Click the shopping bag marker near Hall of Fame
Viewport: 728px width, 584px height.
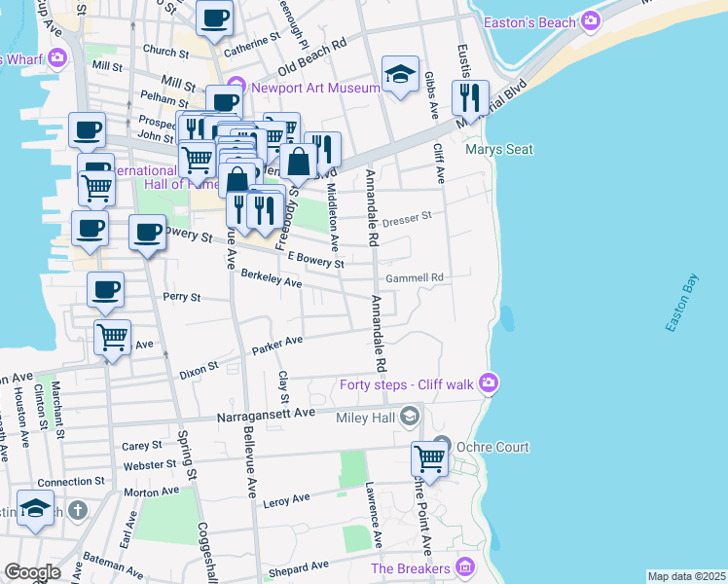(x=237, y=179)
